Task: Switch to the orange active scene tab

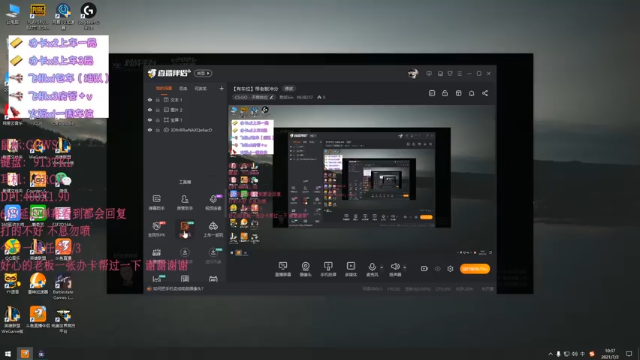Action: pyautogui.click(x=164, y=89)
